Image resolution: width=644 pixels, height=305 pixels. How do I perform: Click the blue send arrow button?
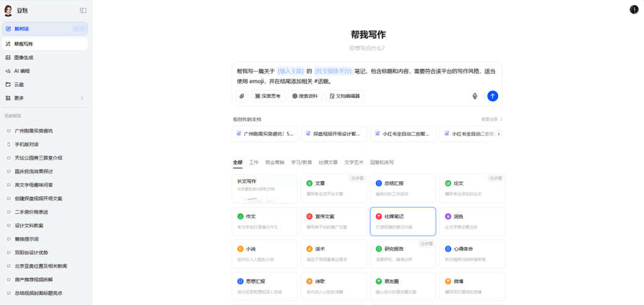[x=492, y=96]
